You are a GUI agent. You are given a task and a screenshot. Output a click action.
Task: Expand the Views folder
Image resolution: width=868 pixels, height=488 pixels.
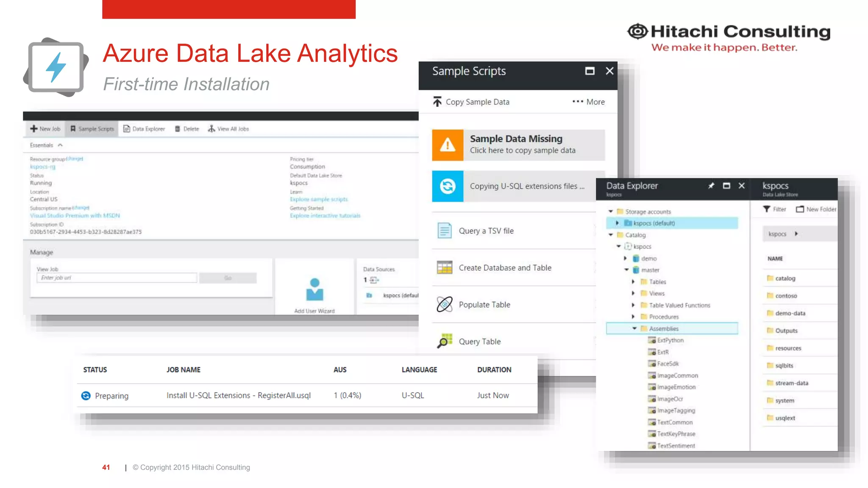(x=633, y=293)
